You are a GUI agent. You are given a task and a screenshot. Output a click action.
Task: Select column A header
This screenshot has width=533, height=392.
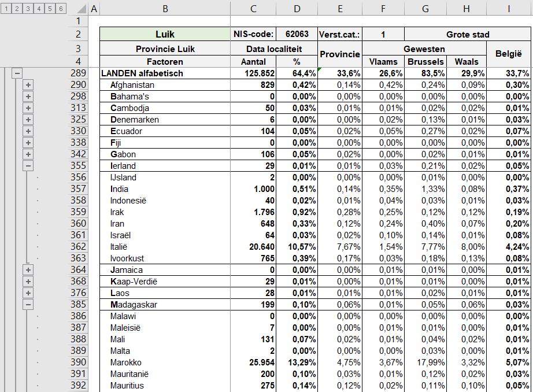pyautogui.click(x=94, y=9)
